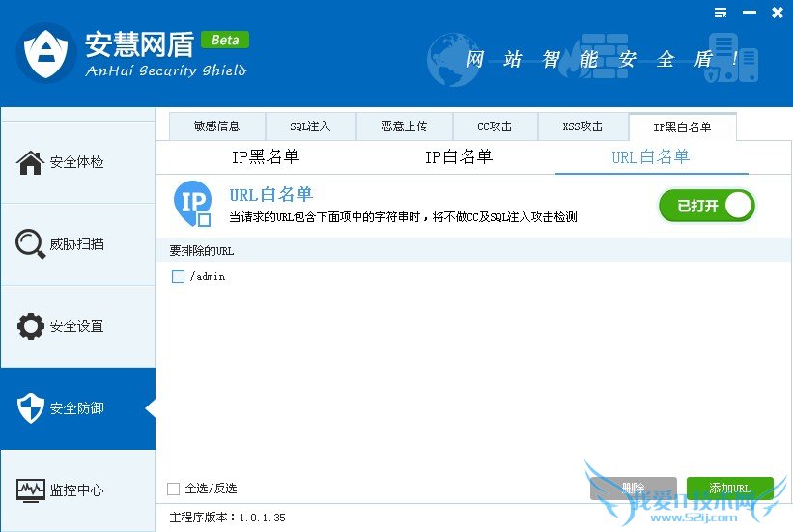Click the shield icon for 安全防御
The image size is (793, 532).
[x=30, y=408]
